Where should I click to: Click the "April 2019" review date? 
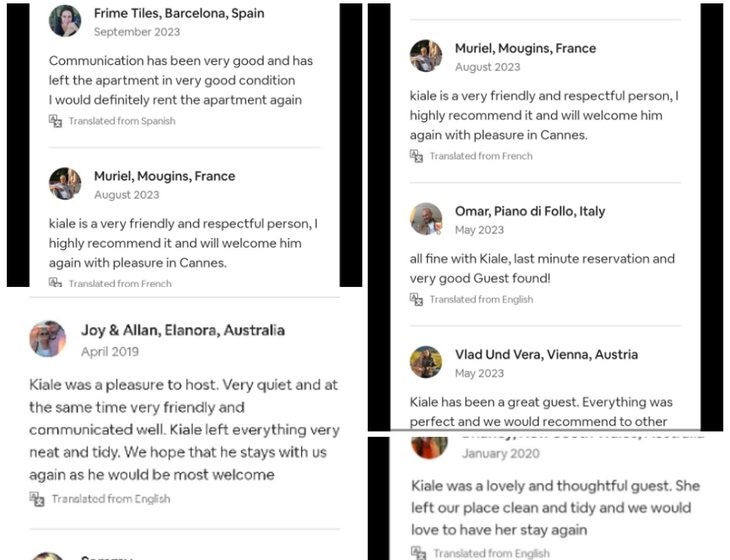(110, 352)
